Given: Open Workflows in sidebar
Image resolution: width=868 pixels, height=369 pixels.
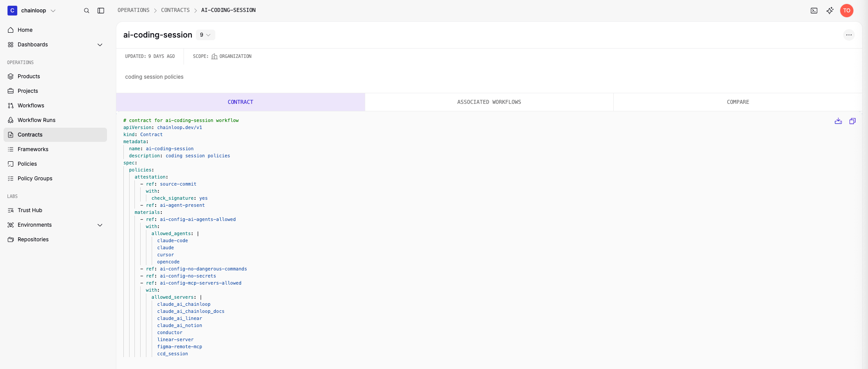Looking at the screenshot, I should pyautogui.click(x=55, y=106).
